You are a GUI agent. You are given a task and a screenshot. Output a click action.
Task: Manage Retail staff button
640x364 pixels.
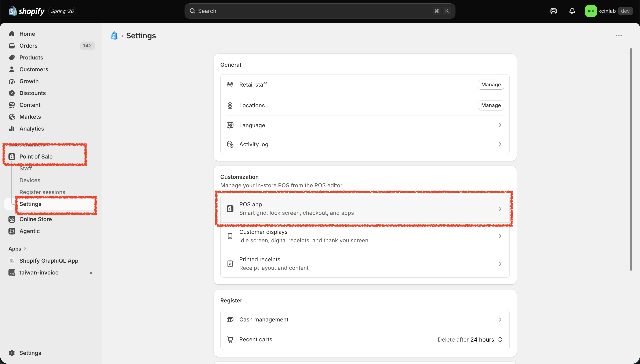click(491, 84)
